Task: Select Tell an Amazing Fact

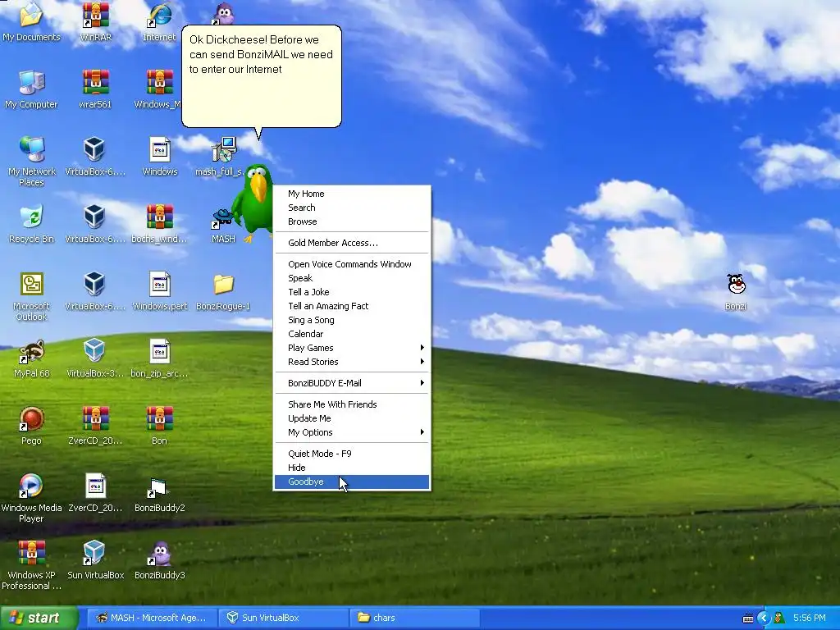Action: click(x=352, y=306)
